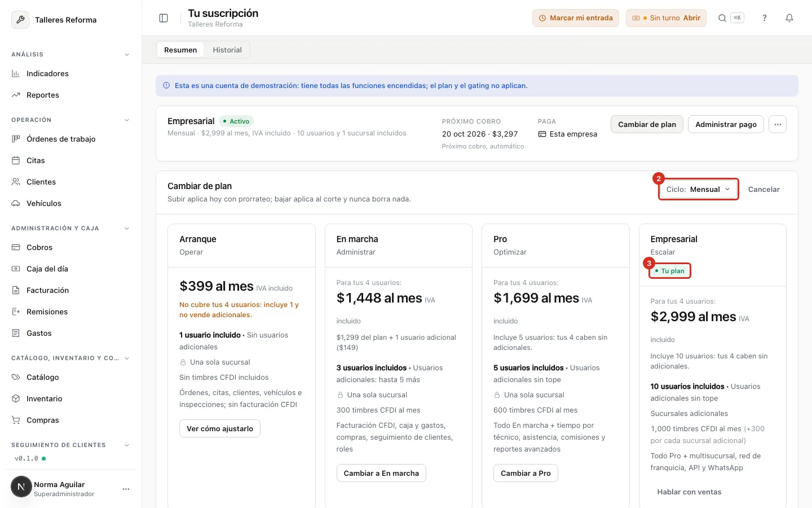Click Cambiar a Pro button
The width and height of the screenshot is (812, 508).
pos(526,473)
